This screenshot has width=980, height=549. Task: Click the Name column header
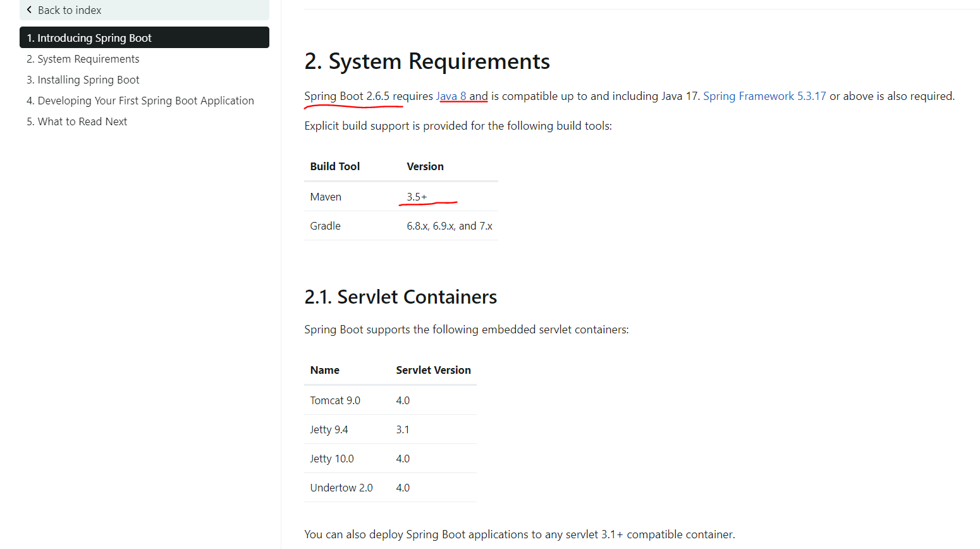coord(324,370)
